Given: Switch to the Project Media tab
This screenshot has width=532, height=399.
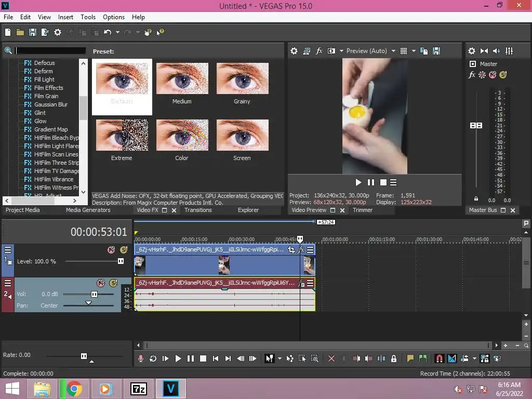Looking at the screenshot, I should coord(23,210).
